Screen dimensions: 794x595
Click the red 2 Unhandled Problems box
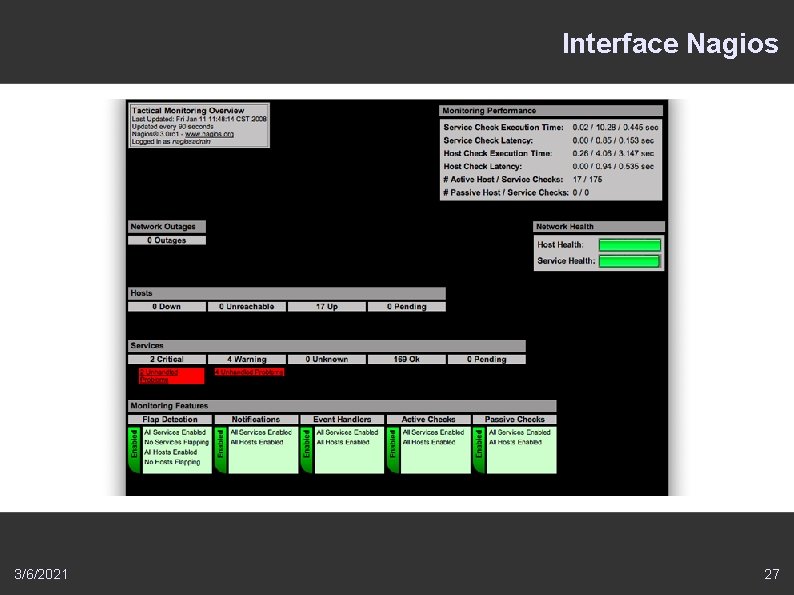[x=171, y=376]
